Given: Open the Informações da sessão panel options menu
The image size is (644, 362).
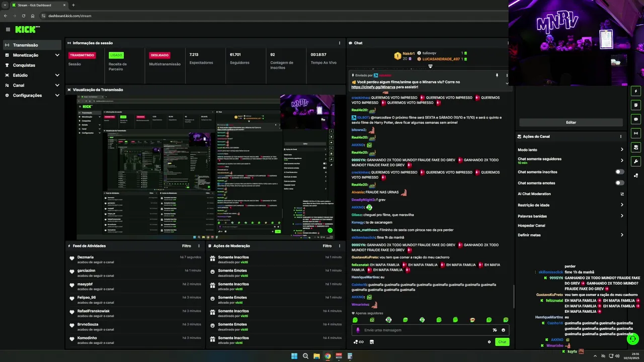Looking at the screenshot, I should [x=340, y=43].
